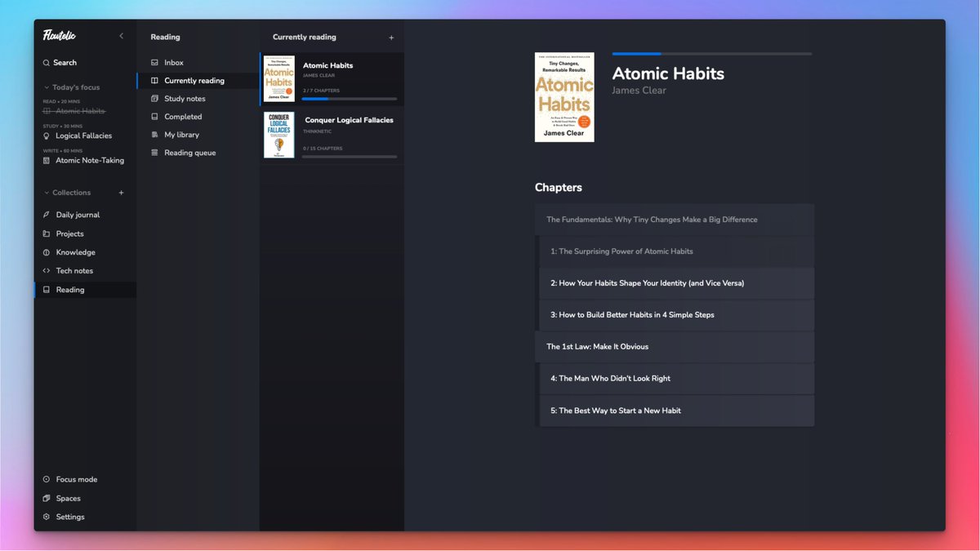Click the Reading panel heading
This screenshot has width=980, height=551.
coord(166,38)
